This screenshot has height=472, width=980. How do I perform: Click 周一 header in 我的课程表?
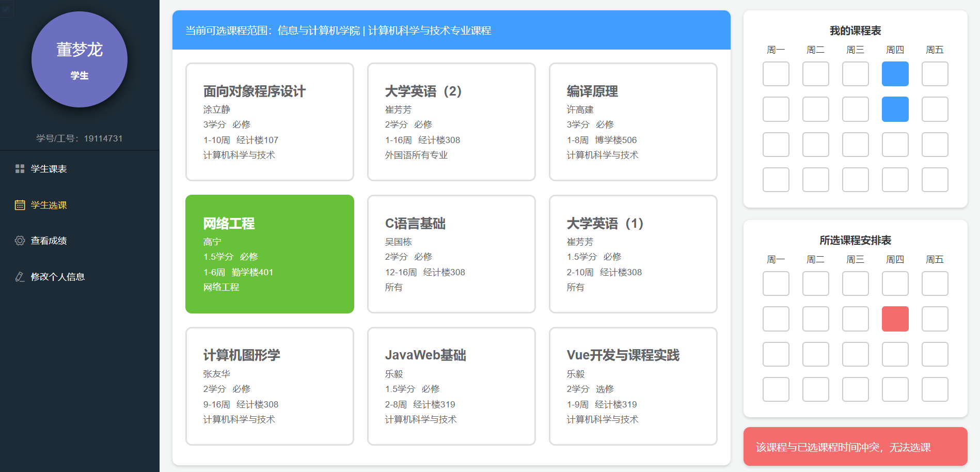[776, 50]
